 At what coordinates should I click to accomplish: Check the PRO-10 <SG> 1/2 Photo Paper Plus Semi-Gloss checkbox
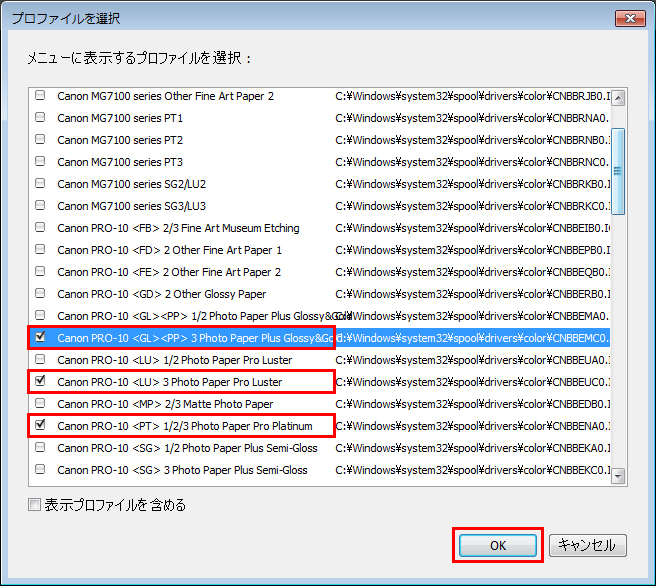[x=40, y=447]
